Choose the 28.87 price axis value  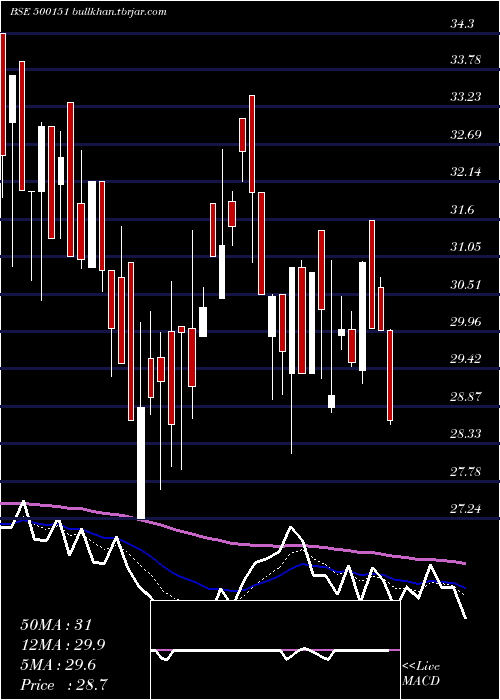(x=466, y=396)
